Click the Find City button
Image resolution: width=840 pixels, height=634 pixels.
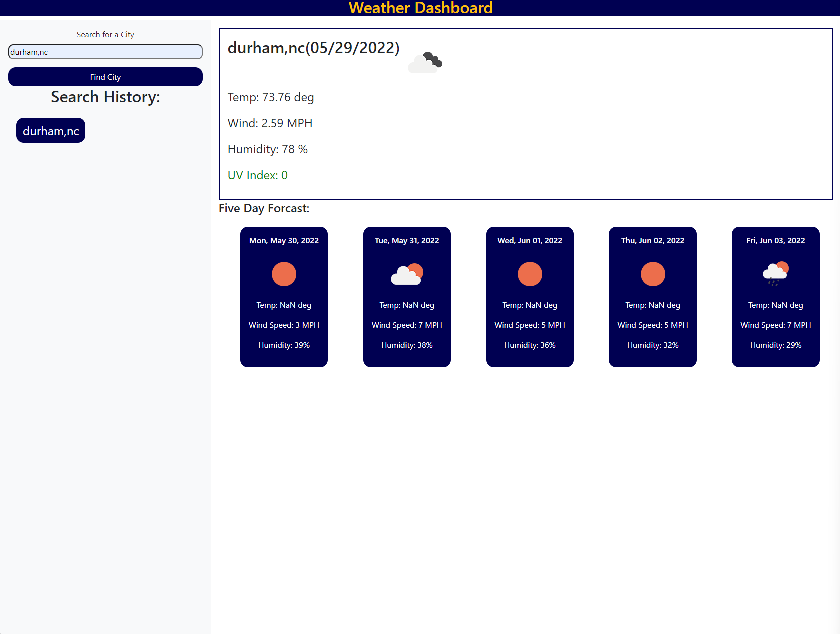pyautogui.click(x=105, y=77)
